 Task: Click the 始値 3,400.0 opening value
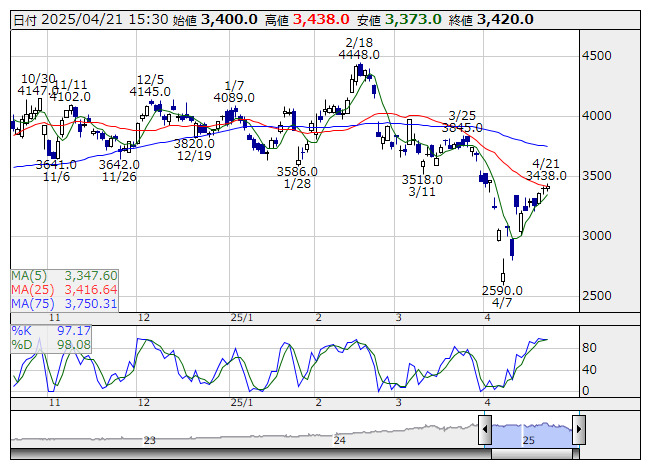pyautogui.click(x=215, y=20)
